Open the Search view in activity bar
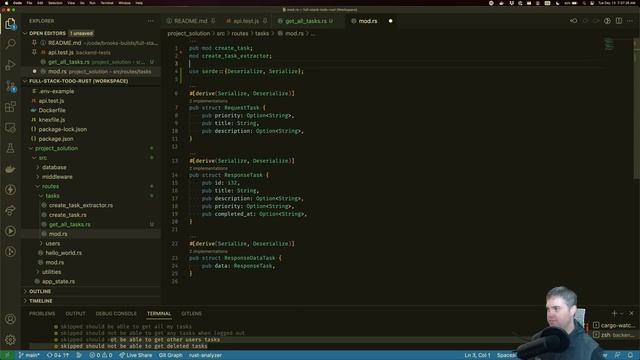 (x=10, y=44)
